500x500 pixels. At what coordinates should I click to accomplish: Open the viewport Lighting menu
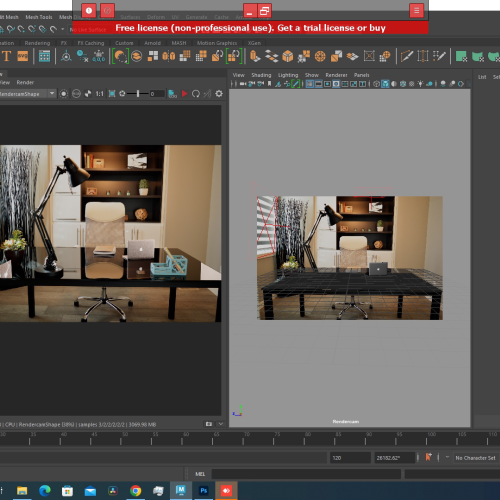(288, 75)
